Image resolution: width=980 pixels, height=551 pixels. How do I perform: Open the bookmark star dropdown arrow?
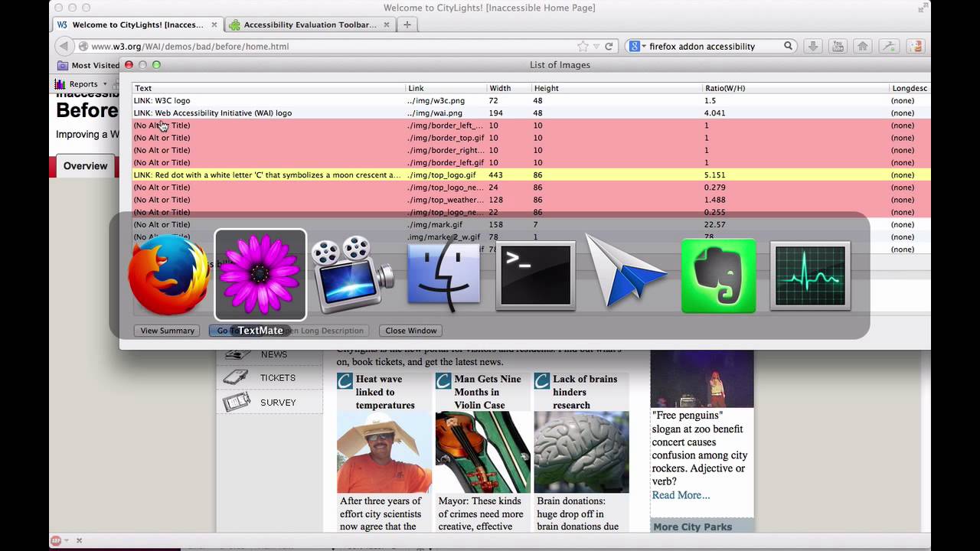(x=595, y=46)
